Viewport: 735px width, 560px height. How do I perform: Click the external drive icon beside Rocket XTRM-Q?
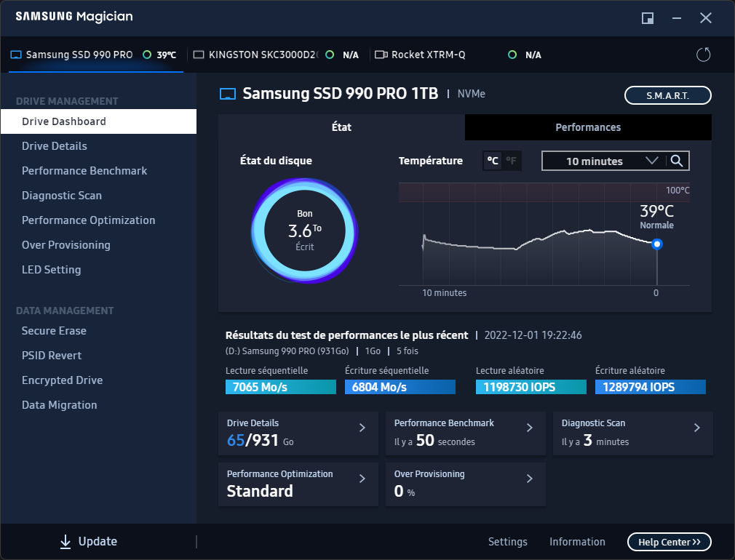tap(381, 55)
